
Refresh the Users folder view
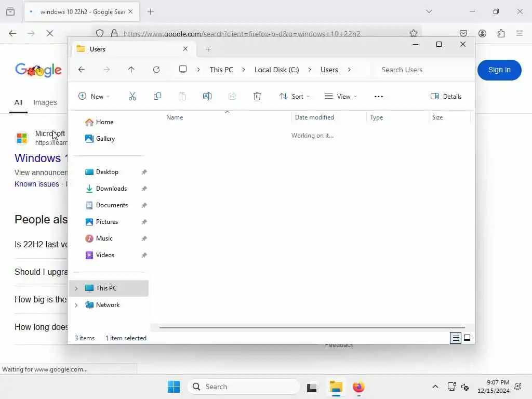(x=156, y=70)
